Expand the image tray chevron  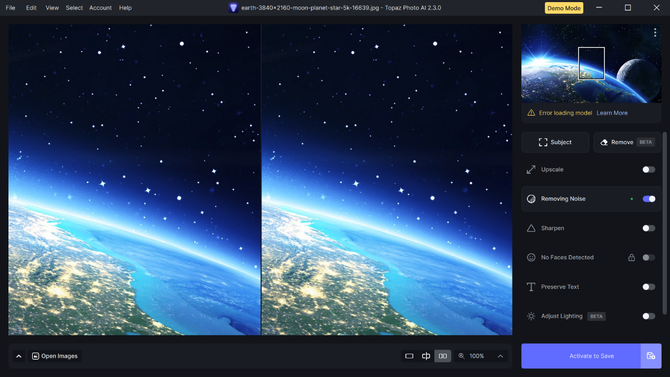19,356
